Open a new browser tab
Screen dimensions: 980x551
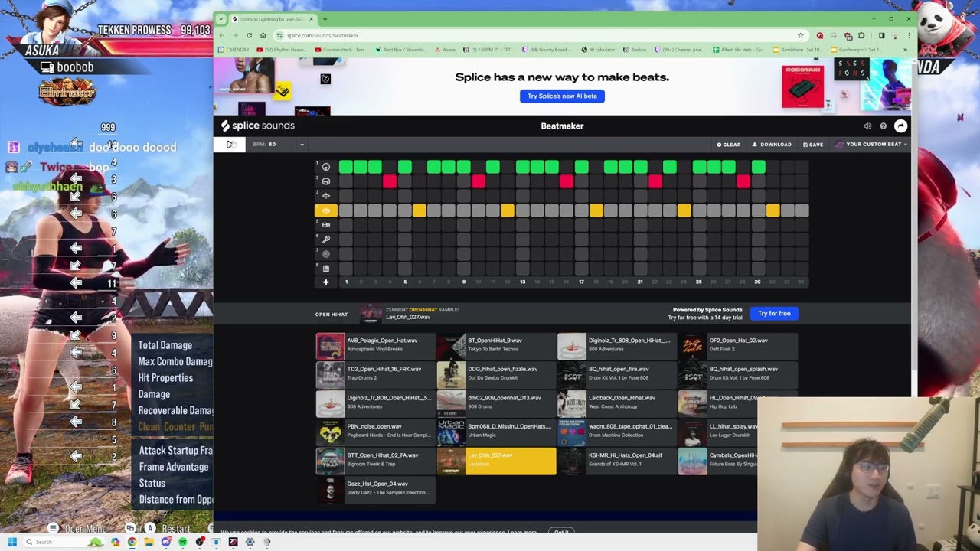tap(325, 19)
